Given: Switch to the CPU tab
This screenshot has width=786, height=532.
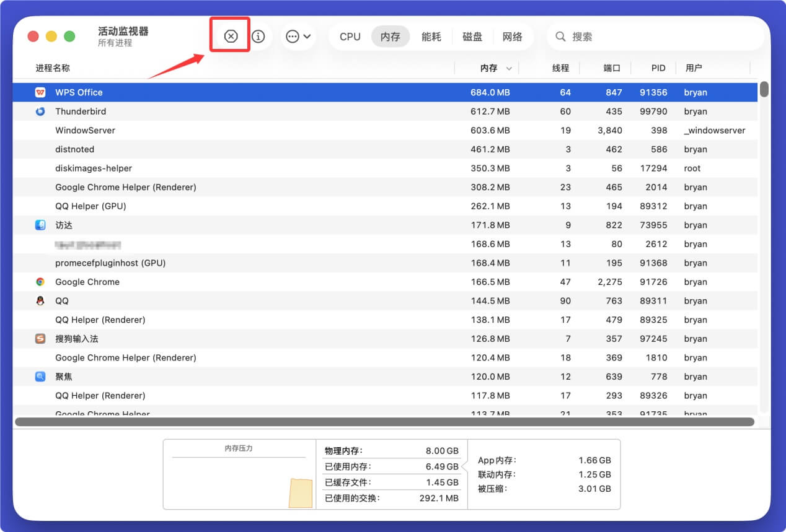Looking at the screenshot, I should point(350,37).
